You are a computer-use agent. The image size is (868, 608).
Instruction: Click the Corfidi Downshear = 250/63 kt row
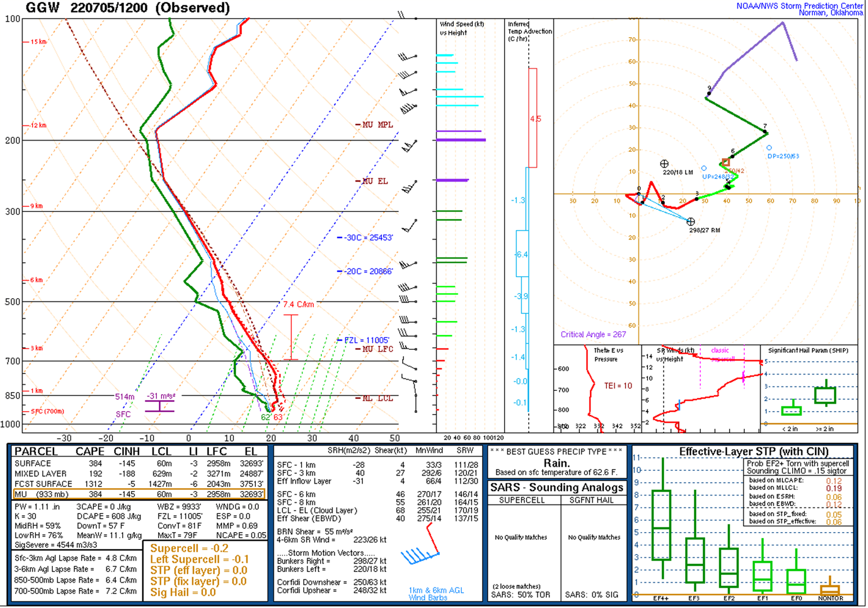[x=332, y=582]
